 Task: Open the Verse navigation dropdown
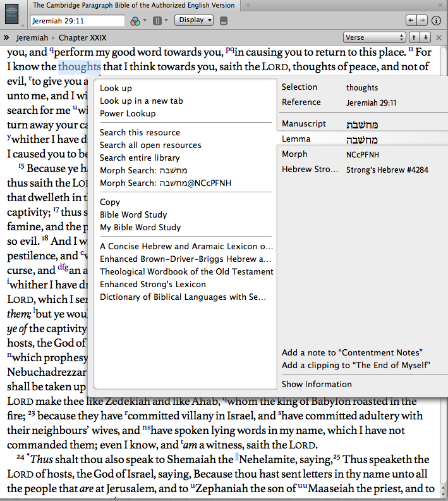click(x=374, y=37)
